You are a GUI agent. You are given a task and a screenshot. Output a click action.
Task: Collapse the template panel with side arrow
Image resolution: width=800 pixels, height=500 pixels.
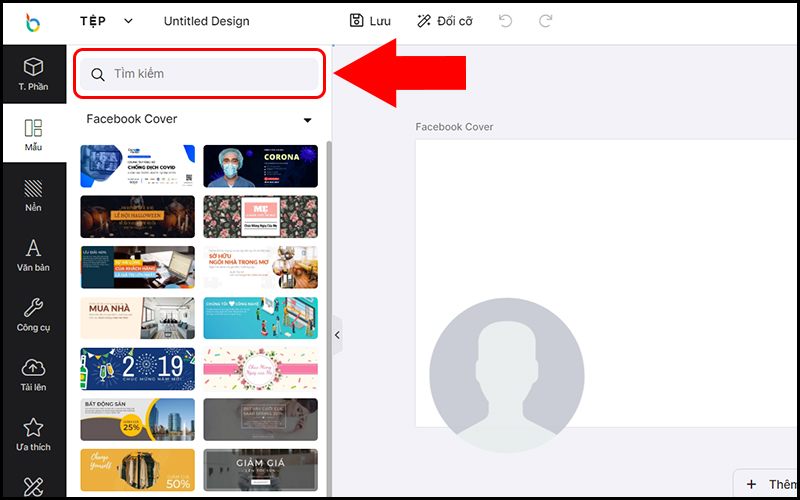(x=337, y=335)
